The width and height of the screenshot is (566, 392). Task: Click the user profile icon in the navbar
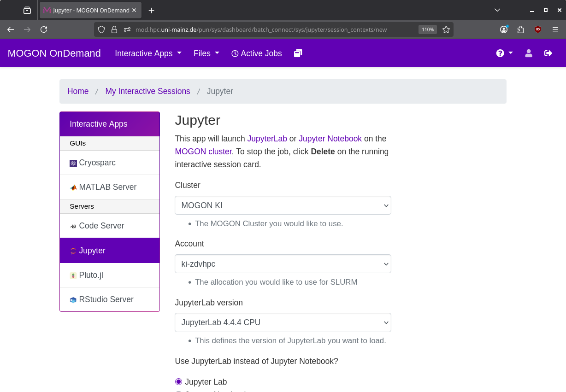click(x=529, y=53)
